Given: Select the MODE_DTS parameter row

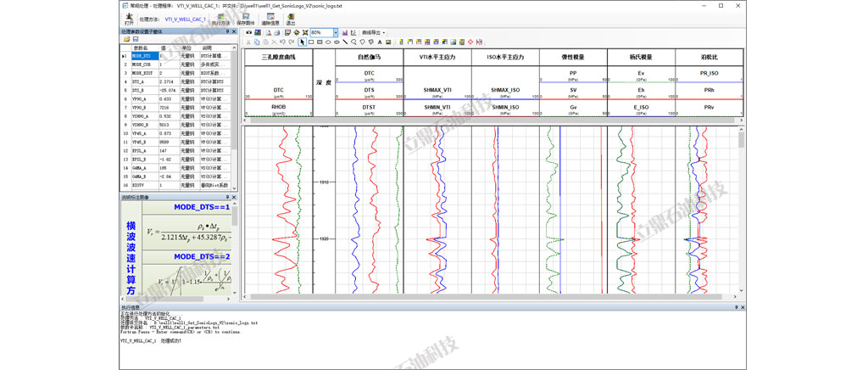Looking at the screenshot, I should click(x=175, y=56).
